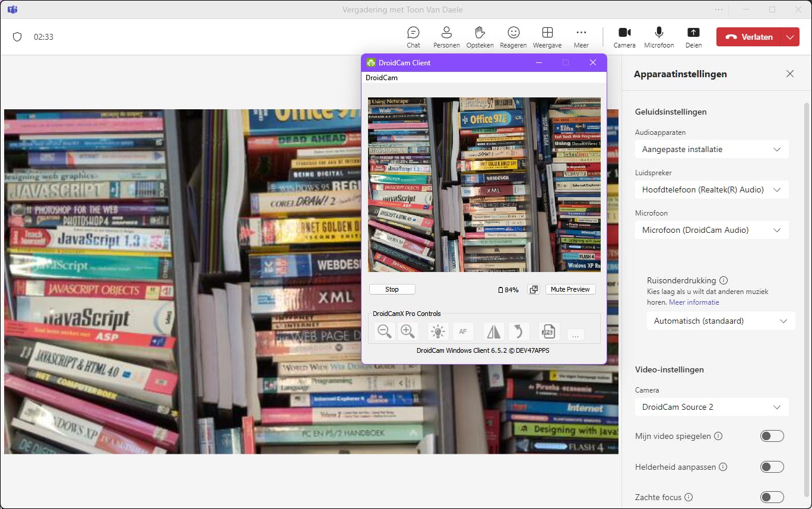Toggle the phone LED light bulb icon
The width and height of the screenshot is (812, 509).
tap(438, 331)
